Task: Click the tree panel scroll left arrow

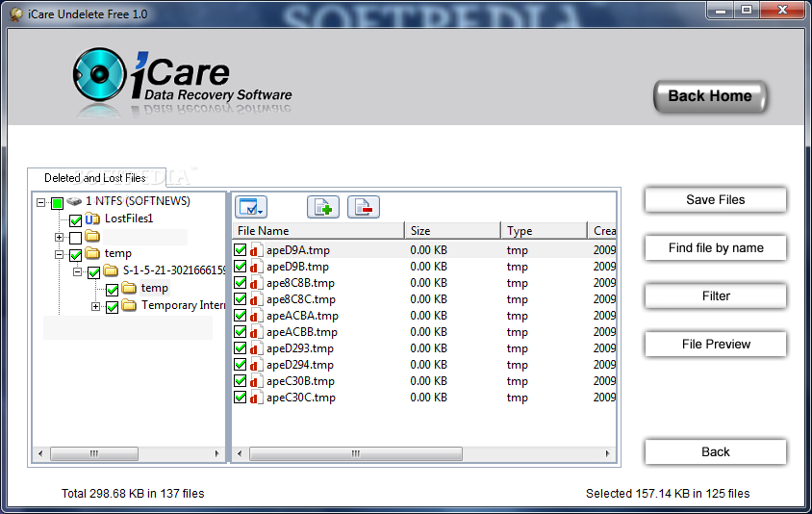Action: [x=40, y=454]
